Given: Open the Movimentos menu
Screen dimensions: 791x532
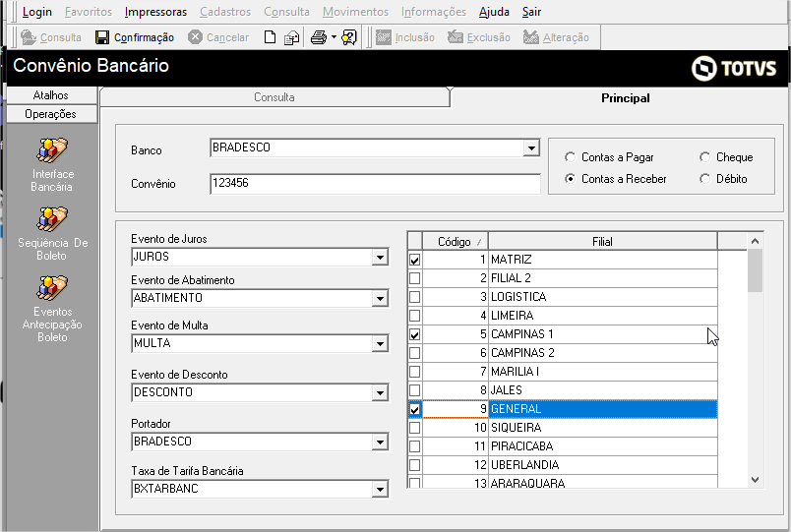Looking at the screenshot, I should (x=355, y=12).
